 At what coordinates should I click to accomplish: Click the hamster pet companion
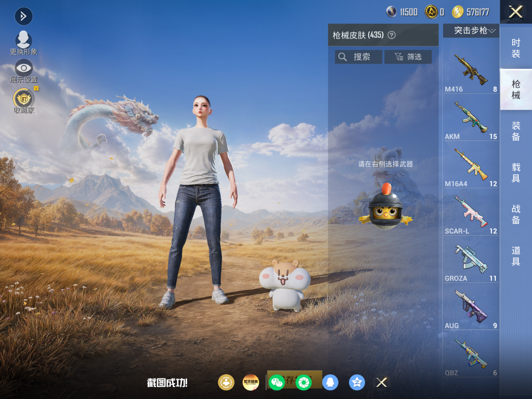pos(285,285)
